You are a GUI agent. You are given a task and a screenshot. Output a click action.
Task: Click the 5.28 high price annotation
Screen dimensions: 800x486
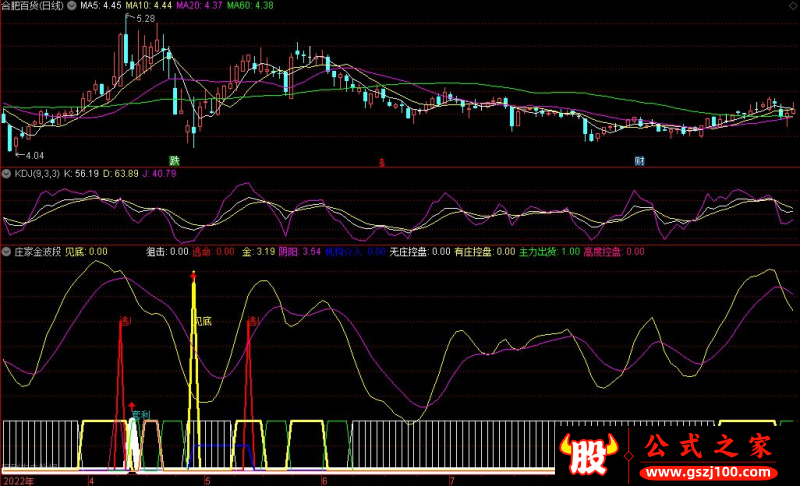[145, 19]
